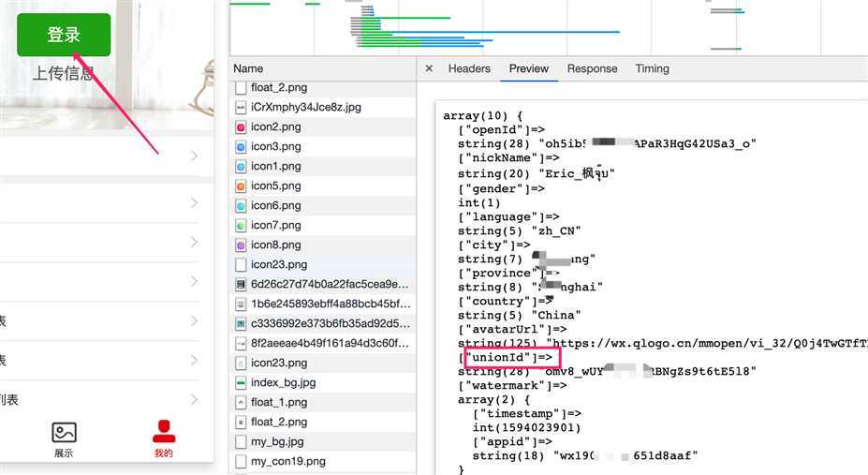868x475 pixels.
Task: Select the icon7.png request
Action: [x=323, y=225]
